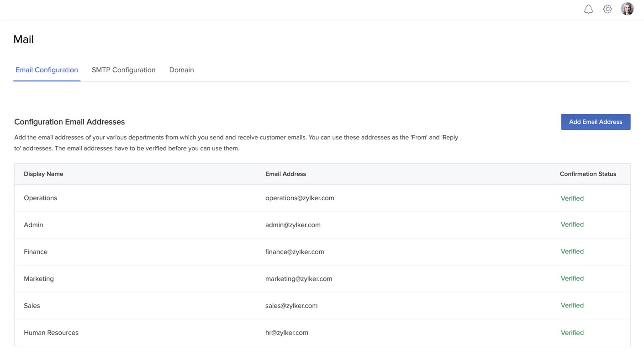Click Verified status for Human Resources row
The image size is (644, 356).
[x=572, y=333]
